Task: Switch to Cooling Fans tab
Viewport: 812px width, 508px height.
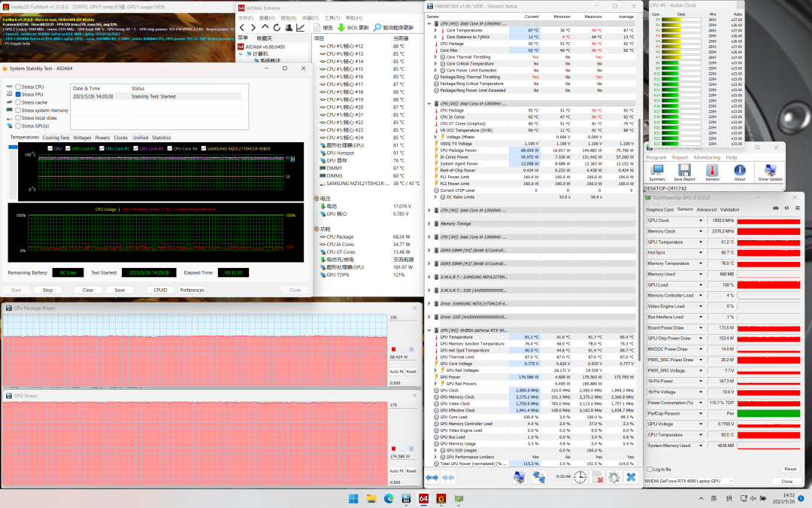Action: 56,138
